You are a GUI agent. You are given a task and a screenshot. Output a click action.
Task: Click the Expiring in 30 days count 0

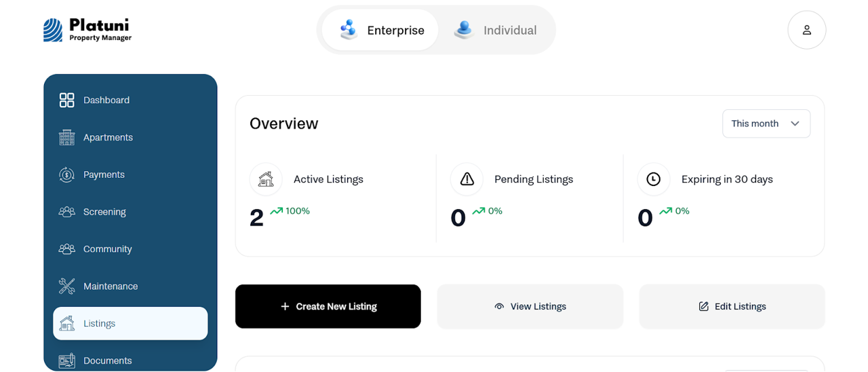(646, 218)
